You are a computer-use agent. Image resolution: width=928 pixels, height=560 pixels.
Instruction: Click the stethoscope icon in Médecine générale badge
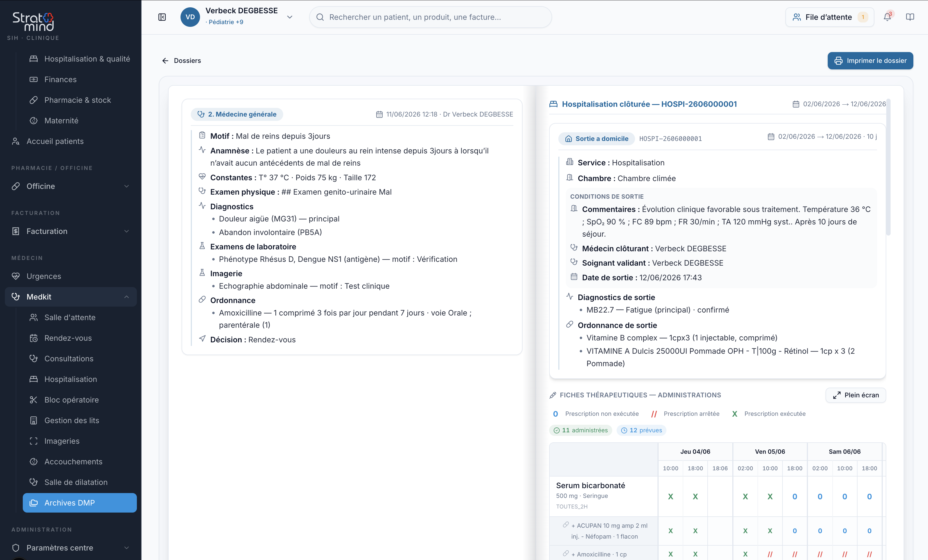(x=201, y=114)
